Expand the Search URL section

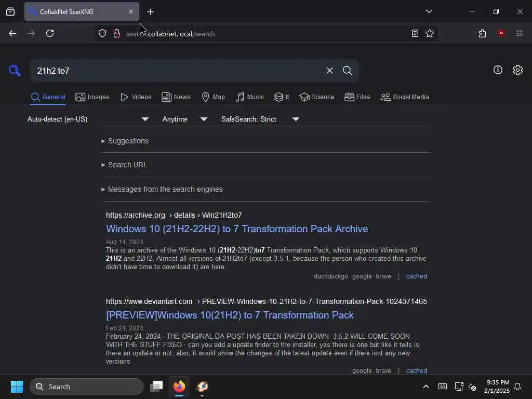click(124, 165)
